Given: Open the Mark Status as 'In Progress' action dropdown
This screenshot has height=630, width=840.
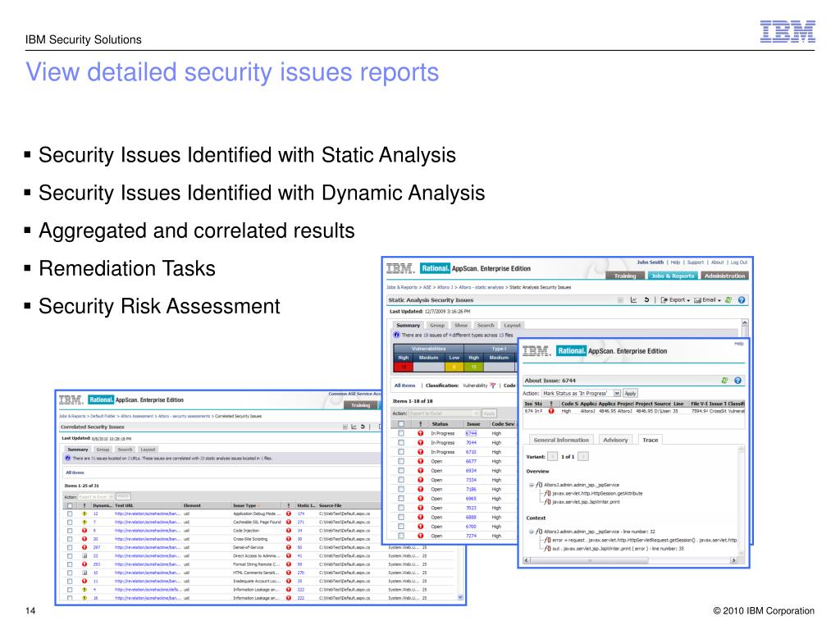Looking at the screenshot, I should click(x=582, y=393).
